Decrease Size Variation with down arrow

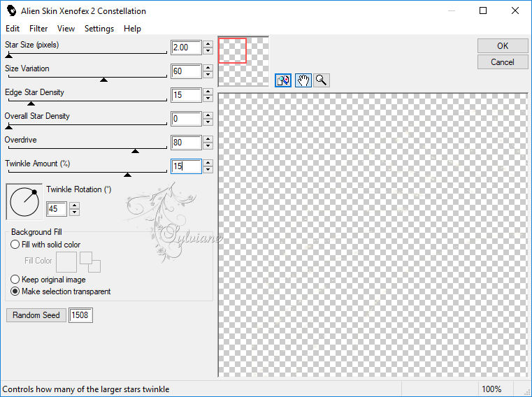[x=208, y=75]
